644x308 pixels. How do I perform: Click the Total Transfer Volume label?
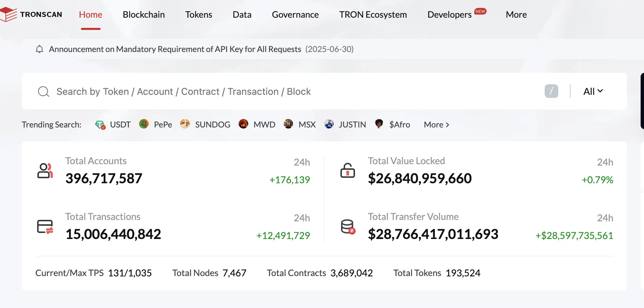413,217
